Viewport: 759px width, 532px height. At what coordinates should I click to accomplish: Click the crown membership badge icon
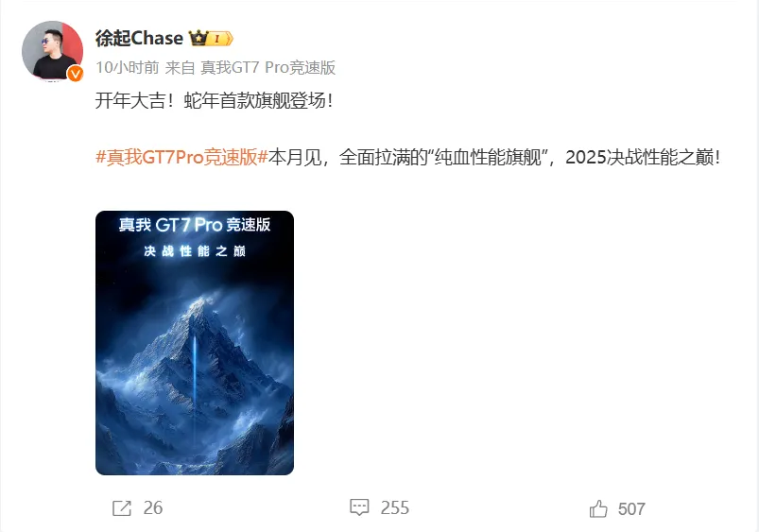[211, 38]
